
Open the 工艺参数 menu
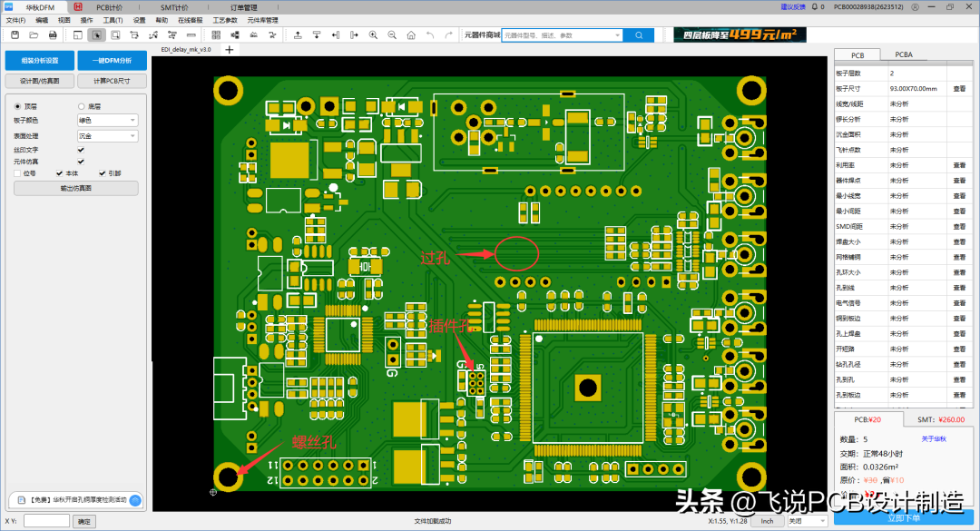(x=225, y=20)
